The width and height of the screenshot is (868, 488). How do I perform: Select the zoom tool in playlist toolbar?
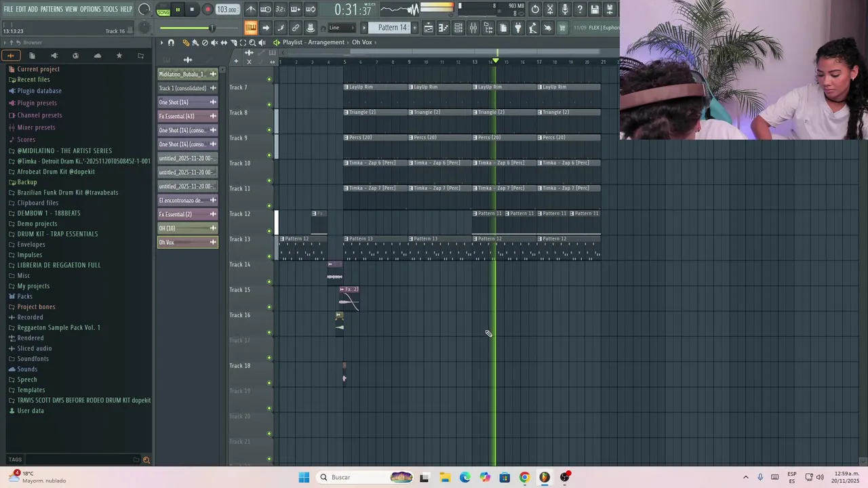(x=252, y=43)
